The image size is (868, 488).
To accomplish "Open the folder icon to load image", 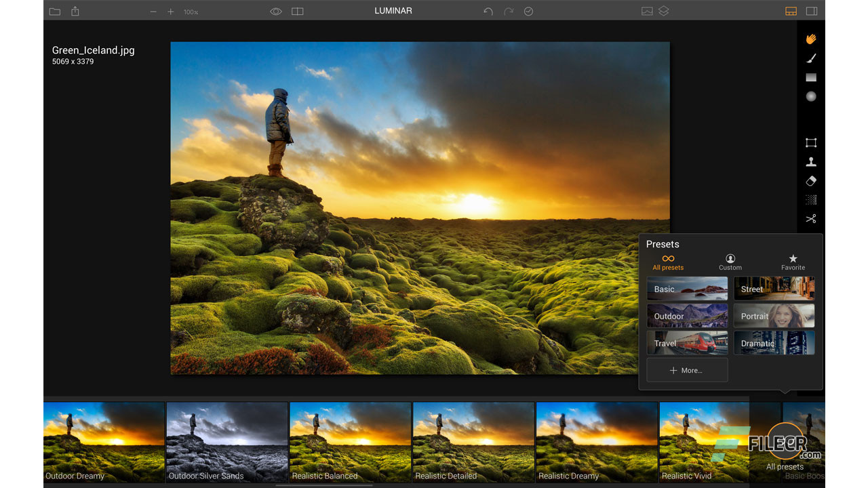I will click(x=55, y=12).
